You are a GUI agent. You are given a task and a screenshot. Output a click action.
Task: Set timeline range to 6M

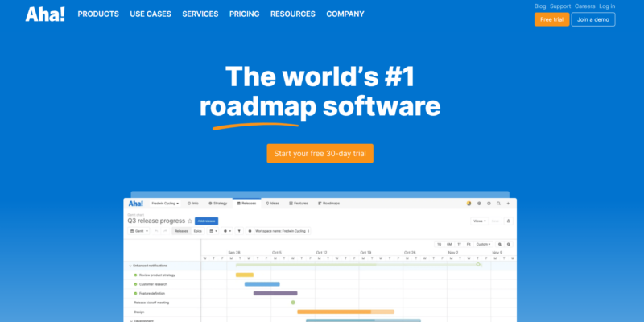pos(449,244)
